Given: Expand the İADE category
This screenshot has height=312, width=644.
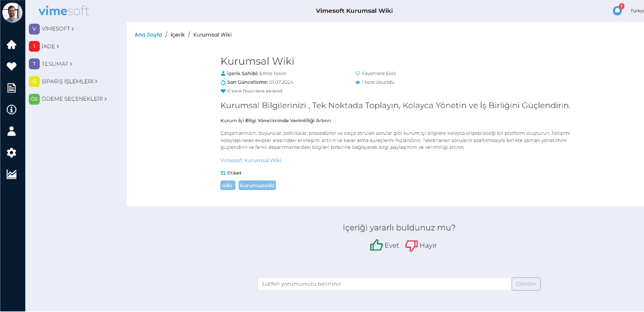Looking at the screenshot, I should [x=50, y=46].
